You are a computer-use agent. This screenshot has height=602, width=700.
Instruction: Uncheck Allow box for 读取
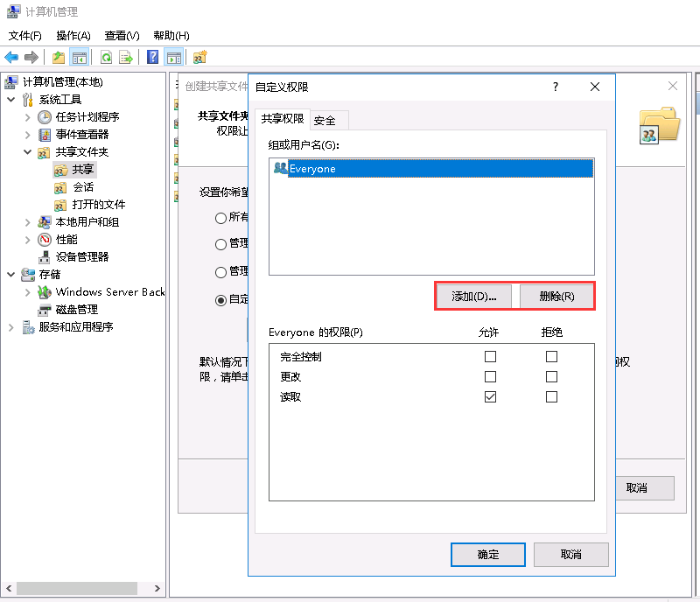coord(490,397)
